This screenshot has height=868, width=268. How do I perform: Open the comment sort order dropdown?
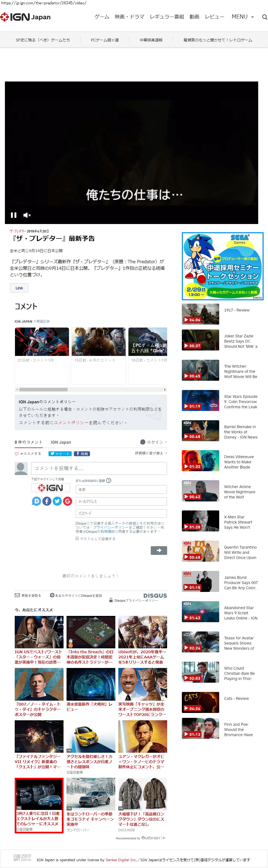click(x=151, y=453)
